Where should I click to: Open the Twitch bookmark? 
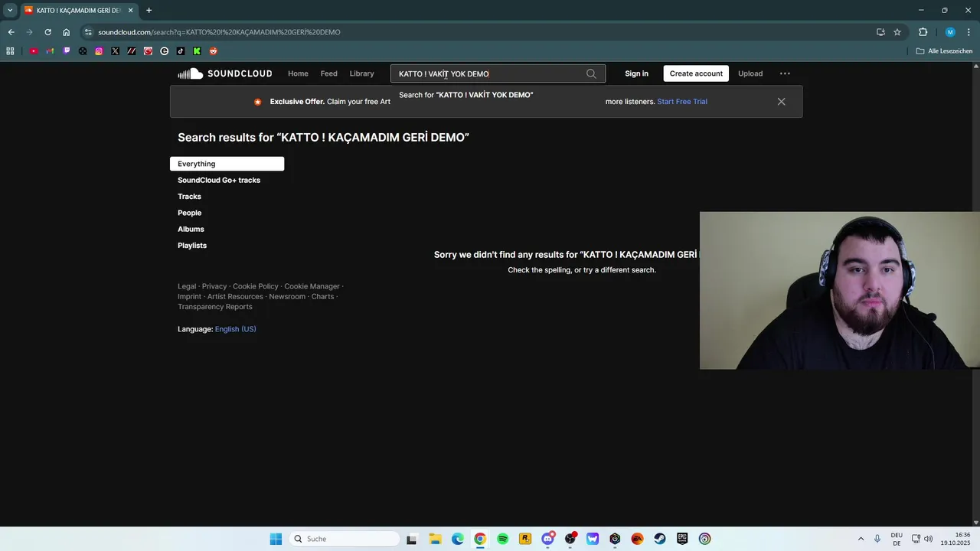pos(67,51)
